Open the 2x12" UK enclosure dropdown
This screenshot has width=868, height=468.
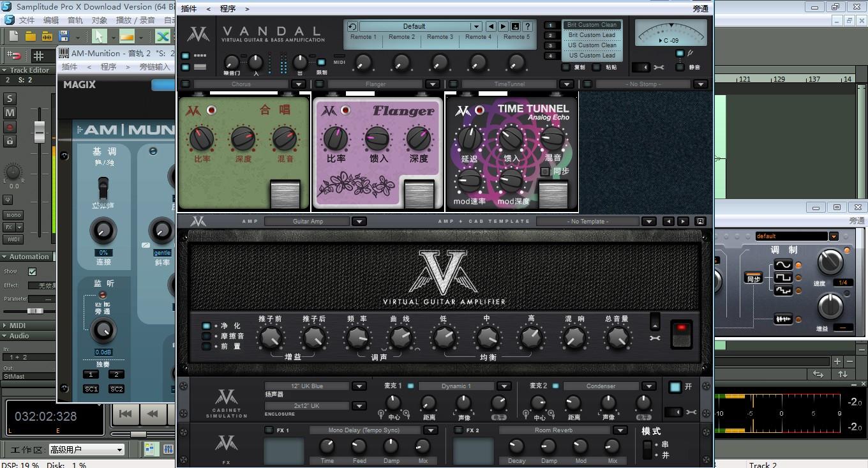point(359,406)
